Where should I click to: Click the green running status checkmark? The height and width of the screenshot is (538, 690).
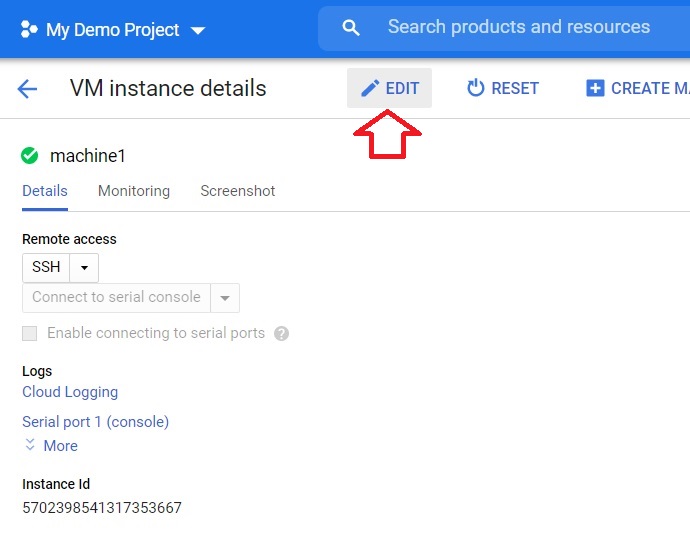29,156
